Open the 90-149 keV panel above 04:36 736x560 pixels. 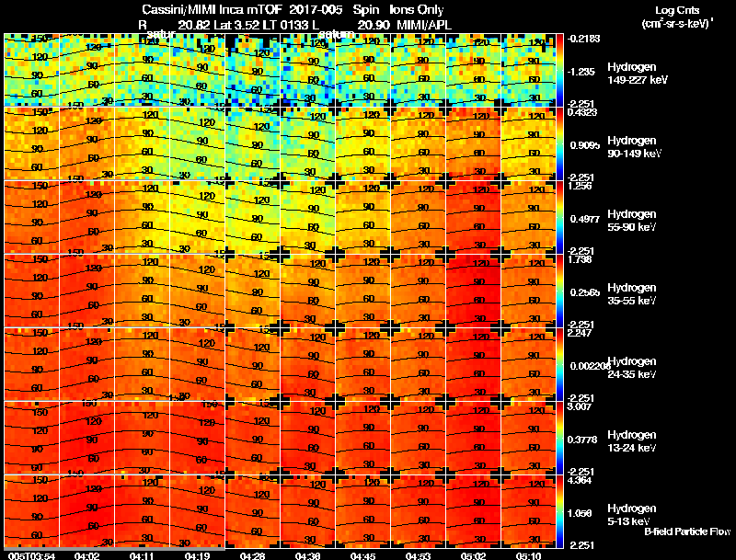pyautogui.click(x=307, y=143)
